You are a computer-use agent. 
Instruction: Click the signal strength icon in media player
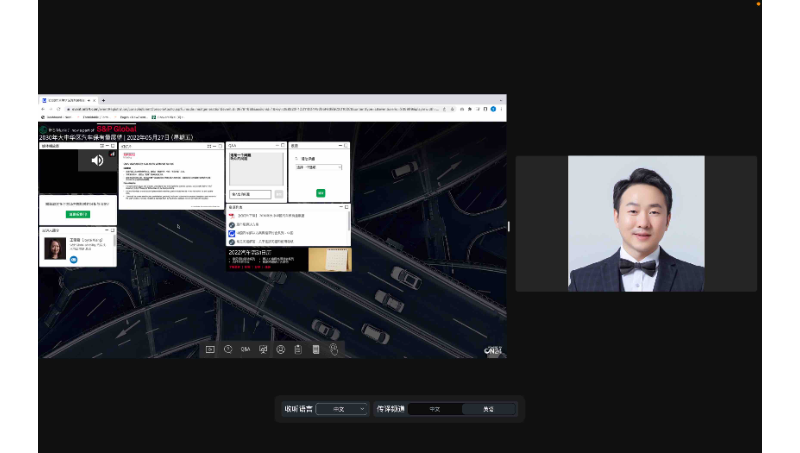(x=112, y=154)
